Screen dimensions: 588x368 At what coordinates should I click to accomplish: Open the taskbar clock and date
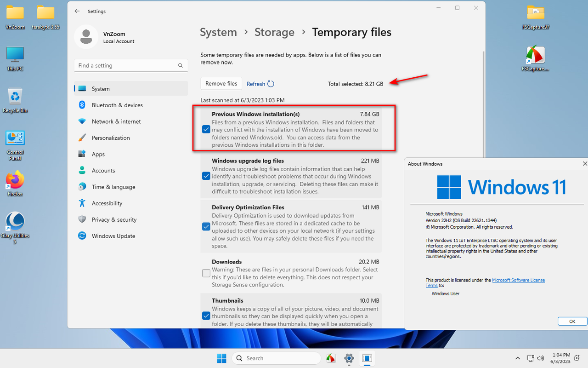click(x=560, y=358)
